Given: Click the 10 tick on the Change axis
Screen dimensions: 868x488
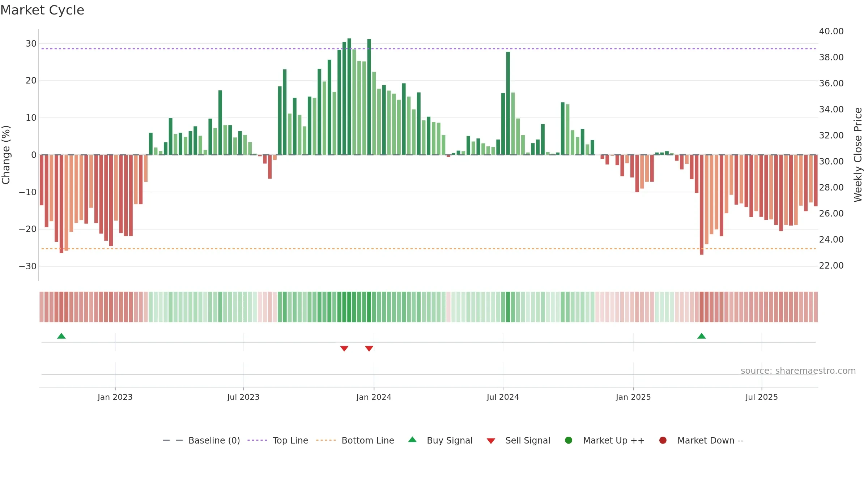Looking at the screenshot, I should tap(31, 118).
